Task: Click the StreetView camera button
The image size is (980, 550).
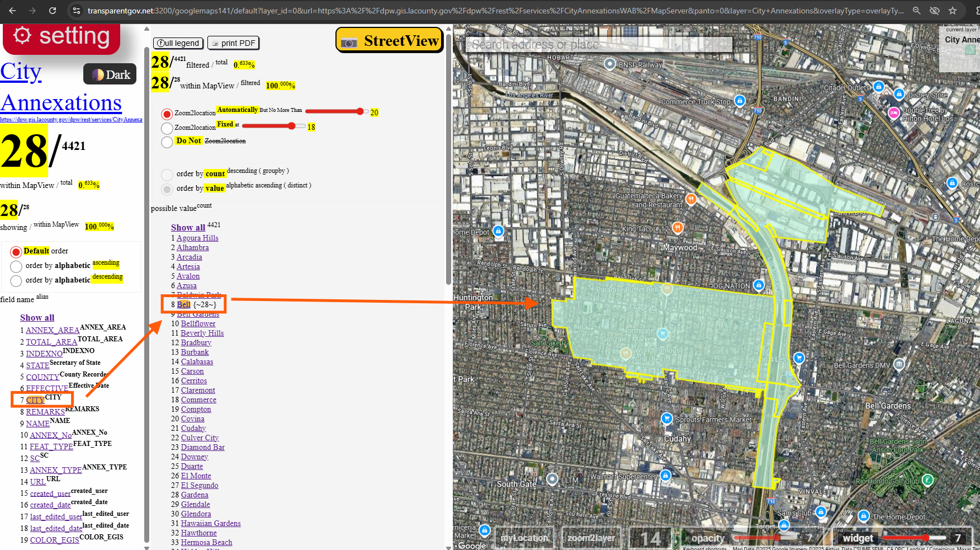Action: (390, 41)
